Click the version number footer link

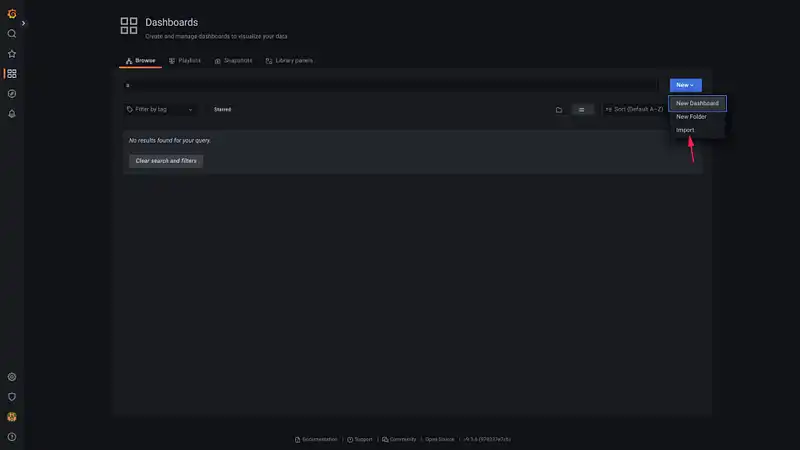[487, 439]
